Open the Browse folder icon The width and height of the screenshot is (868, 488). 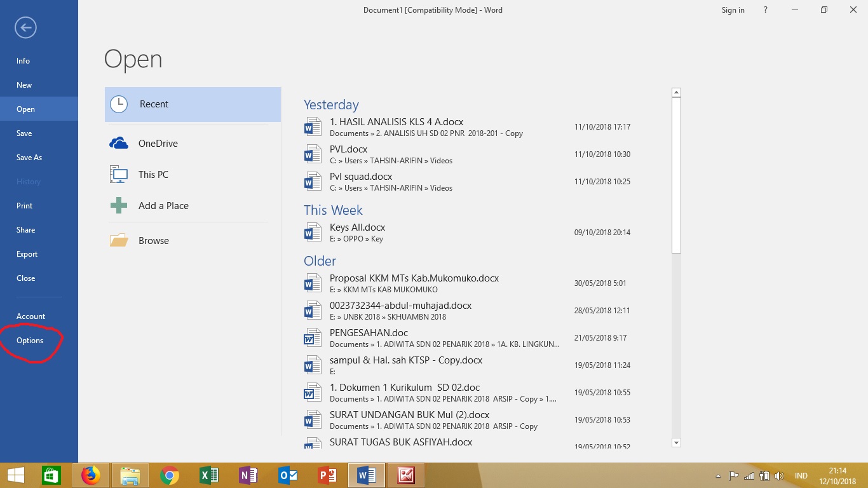click(x=118, y=240)
